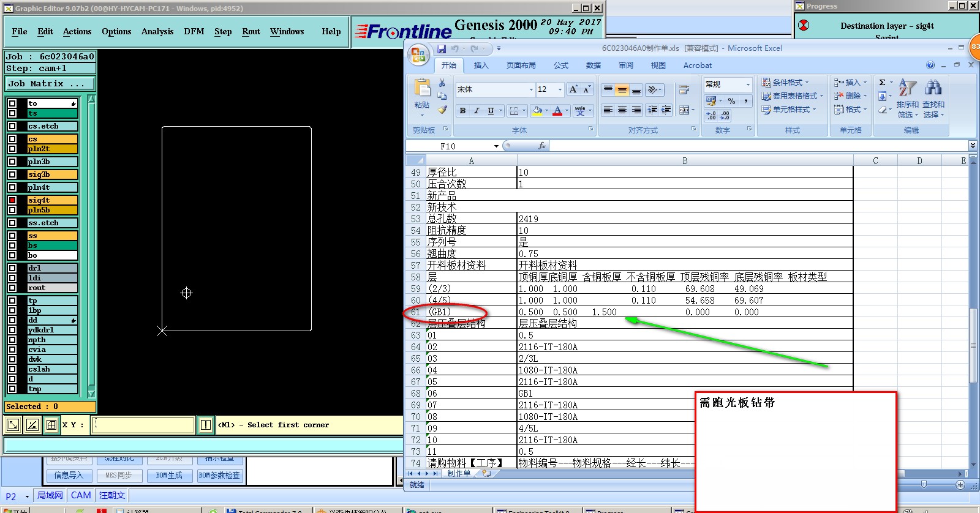Open the DFM menu in Graphic Editor
This screenshot has height=513, width=980.
(x=194, y=31)
